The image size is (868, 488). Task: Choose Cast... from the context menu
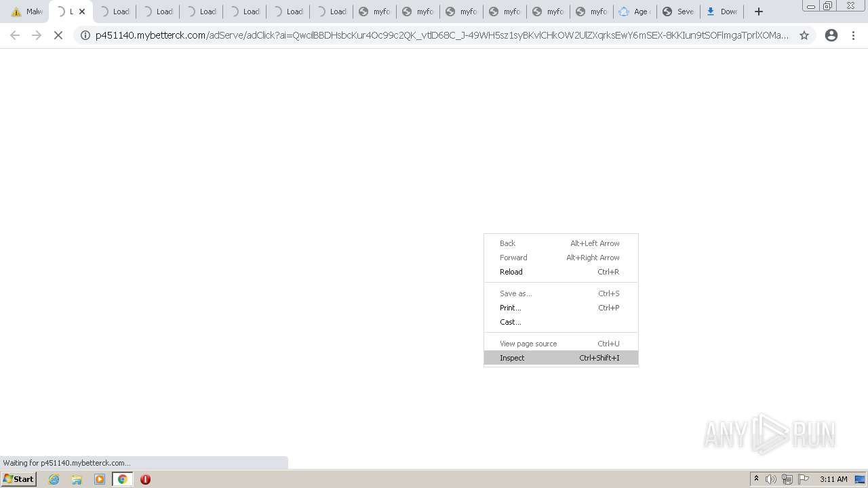point(561,322)
